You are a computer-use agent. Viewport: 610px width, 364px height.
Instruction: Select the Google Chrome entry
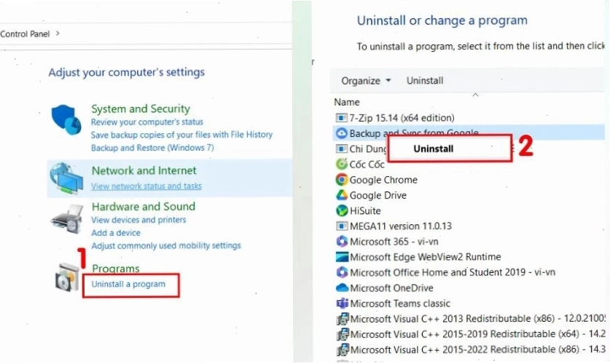383,180
